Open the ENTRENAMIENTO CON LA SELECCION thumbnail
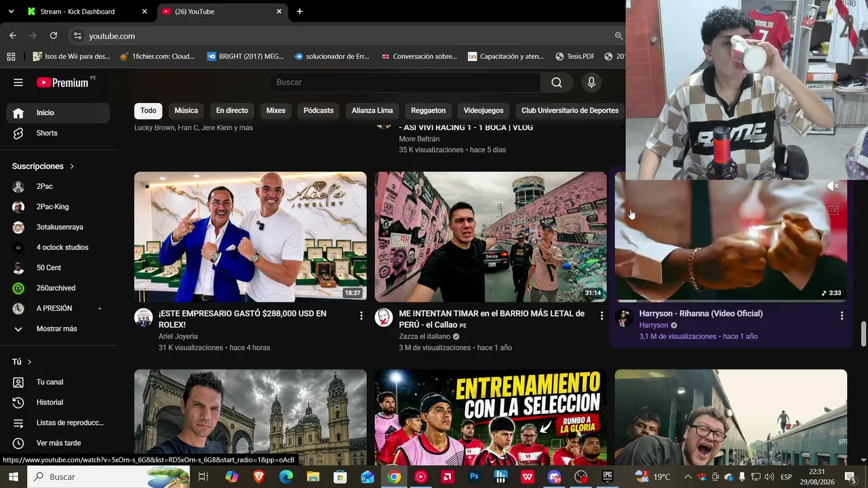This screenshot has width=868, height=488. coord(491,418)
